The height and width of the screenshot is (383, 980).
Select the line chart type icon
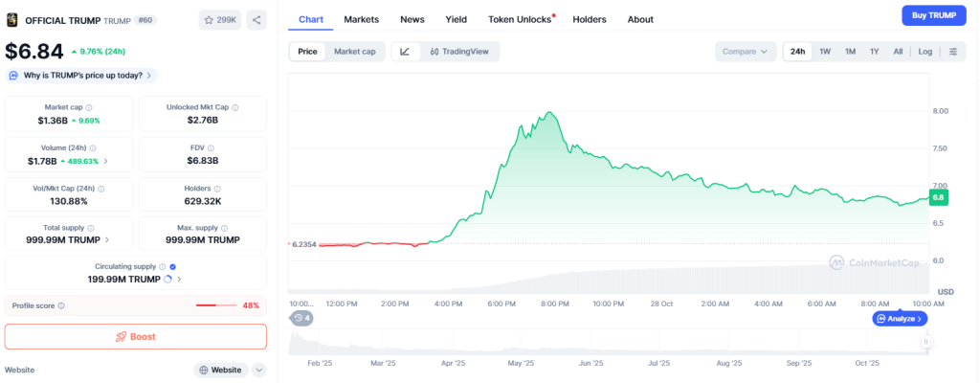[405, 52]
